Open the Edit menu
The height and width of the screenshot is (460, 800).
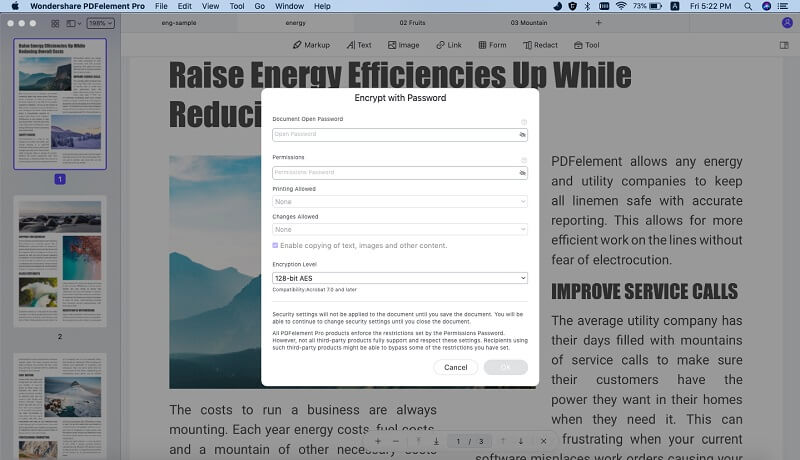(185, 6)
